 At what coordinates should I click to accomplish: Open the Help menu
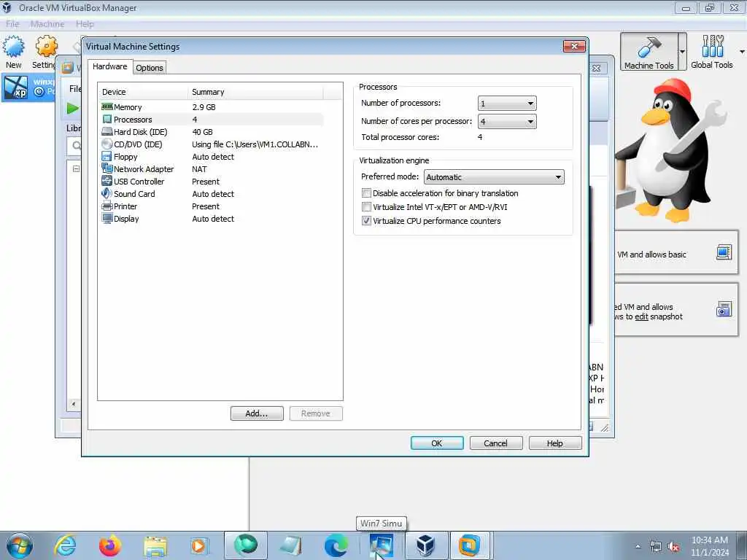coord(85,24)
